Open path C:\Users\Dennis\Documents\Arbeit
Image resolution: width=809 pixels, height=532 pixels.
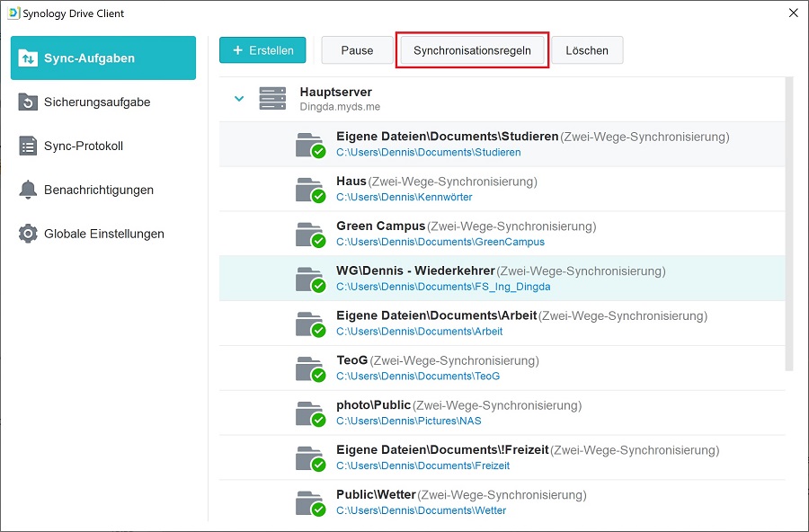click(420, 332)
